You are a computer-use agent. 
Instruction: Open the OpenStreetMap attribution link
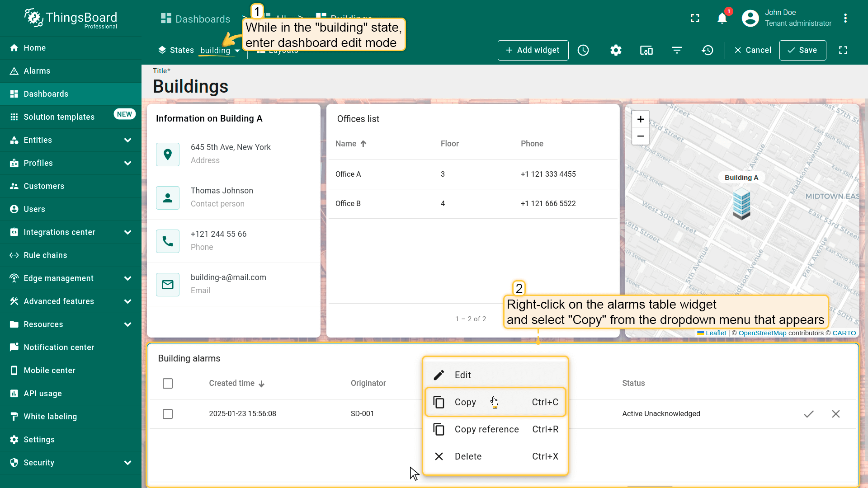[x=762, y=333]
